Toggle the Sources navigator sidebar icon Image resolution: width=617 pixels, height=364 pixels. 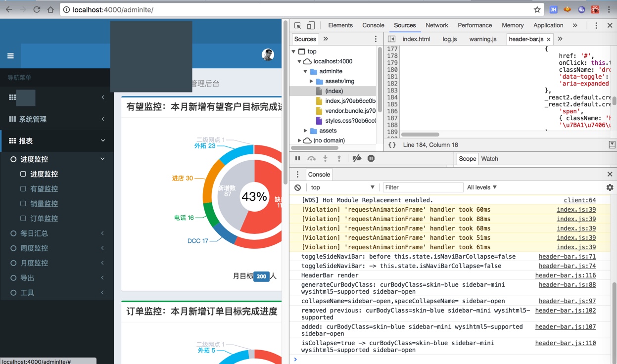click(391, 39)
